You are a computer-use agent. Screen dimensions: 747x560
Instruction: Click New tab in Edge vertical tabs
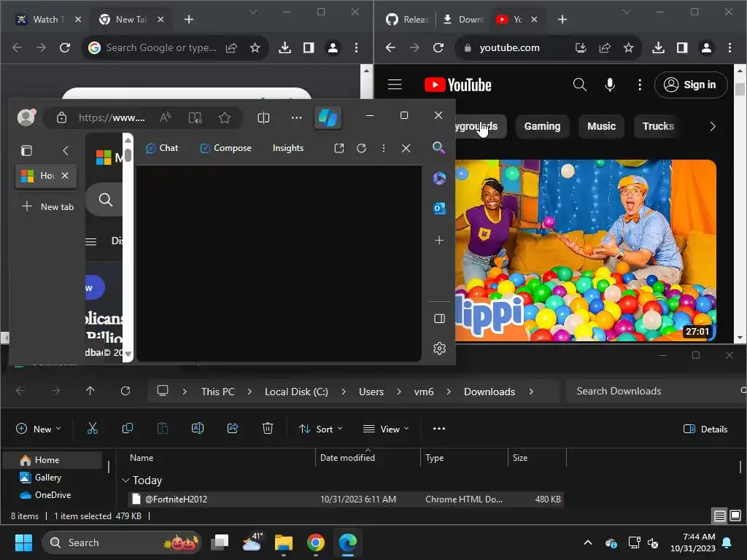[x=47, y=206]
